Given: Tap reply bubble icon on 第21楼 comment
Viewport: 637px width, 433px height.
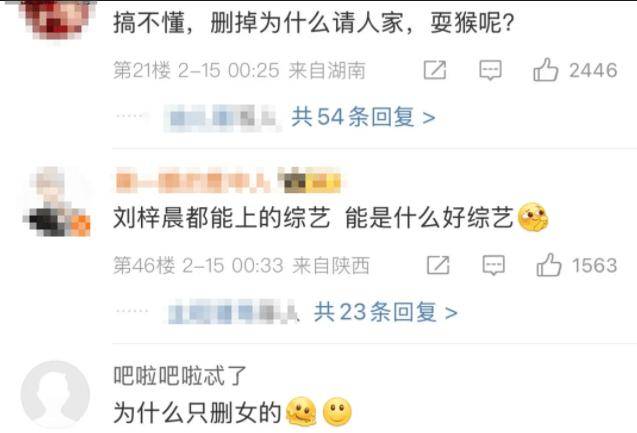Looking at the screenshot, I should [490, 70].
